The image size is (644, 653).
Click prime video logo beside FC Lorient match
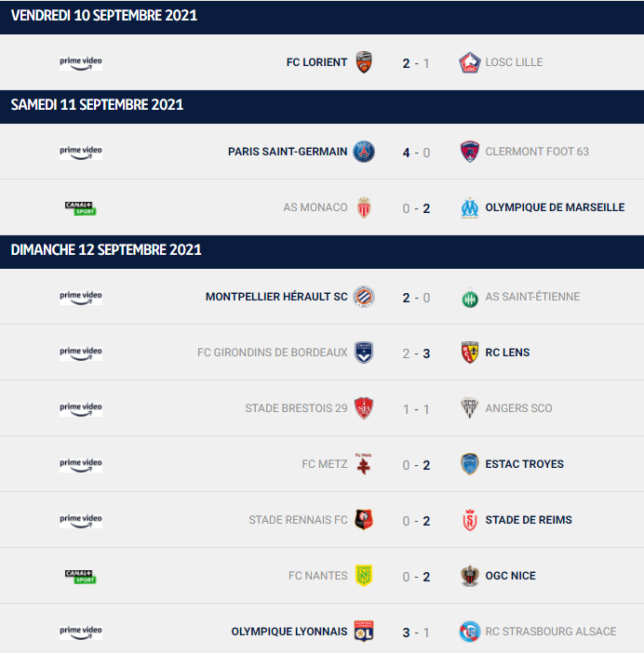pos(81,63)
